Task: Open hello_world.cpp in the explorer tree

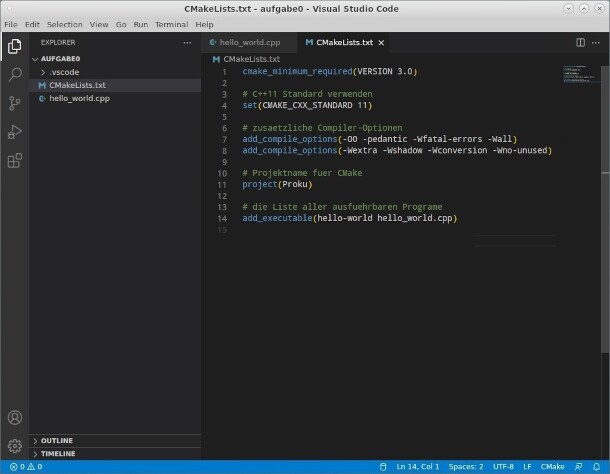Action: tap(115, 98)
